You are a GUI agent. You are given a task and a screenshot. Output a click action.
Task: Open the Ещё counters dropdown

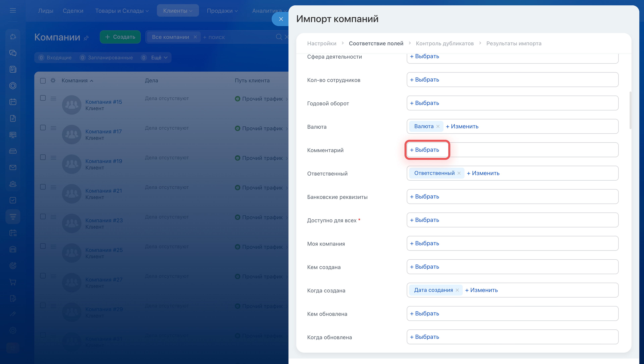[x=159, y=58]
